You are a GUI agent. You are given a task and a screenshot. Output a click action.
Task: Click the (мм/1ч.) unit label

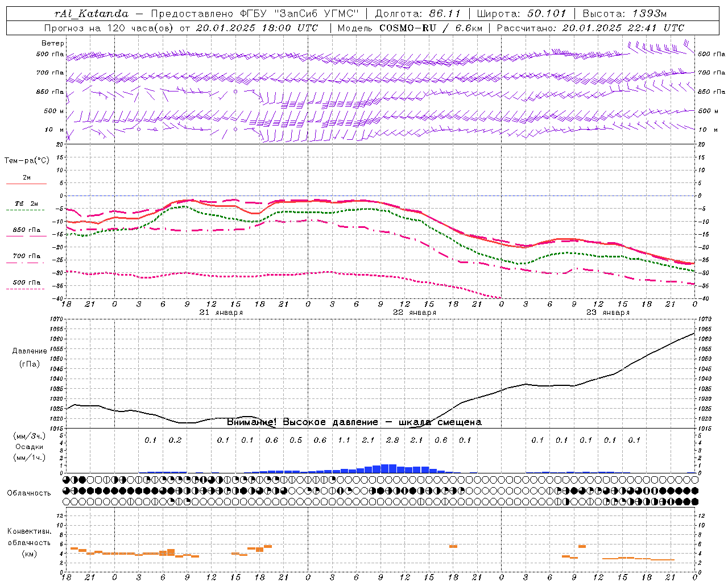click(30, 458)
